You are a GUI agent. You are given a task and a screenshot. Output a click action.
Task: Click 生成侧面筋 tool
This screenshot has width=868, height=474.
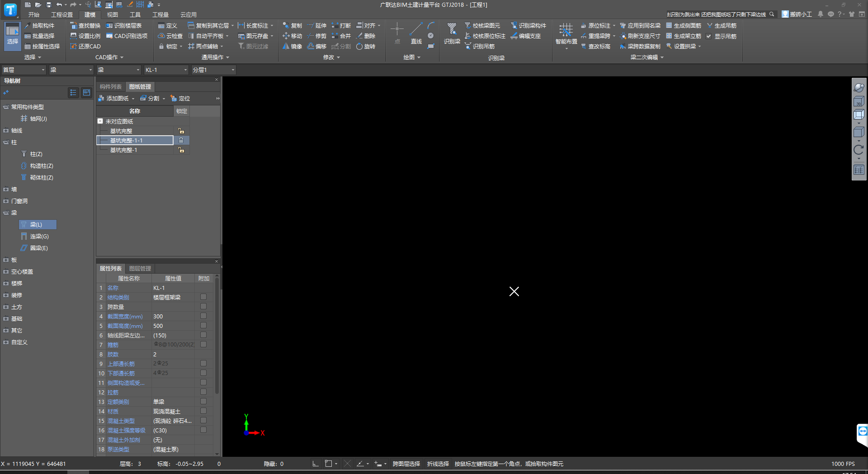coord(684,26)
